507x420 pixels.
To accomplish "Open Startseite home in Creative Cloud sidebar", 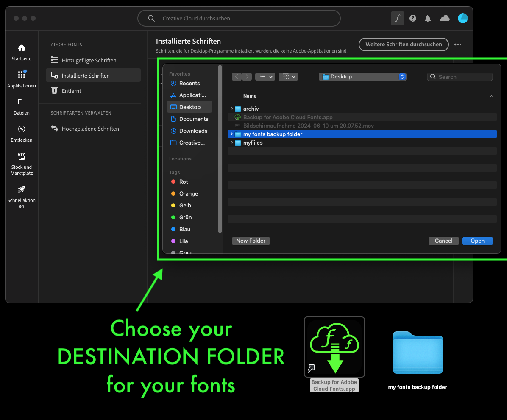I will click(21, 52).
